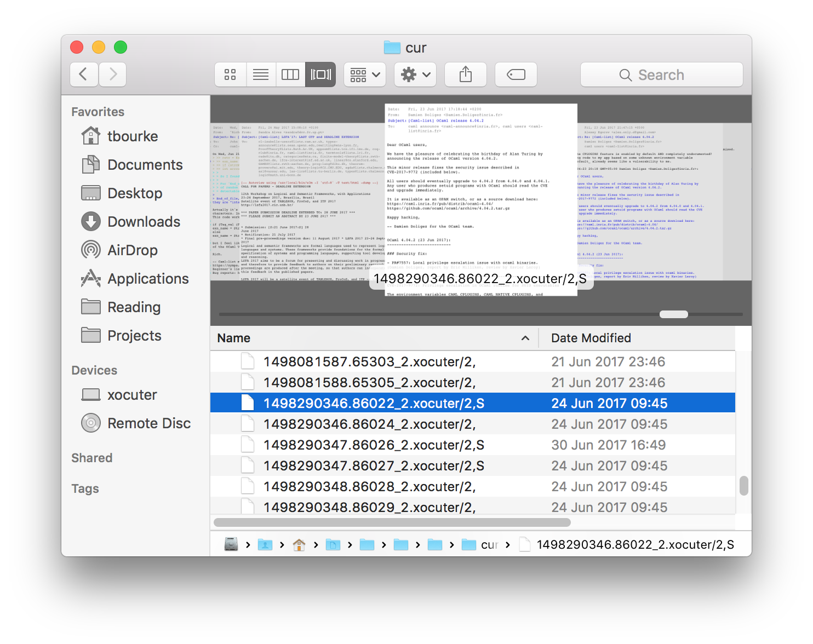Viewport: 813px width, 644px height.
Task: Switch to icon view
Action: coord(230,74)
